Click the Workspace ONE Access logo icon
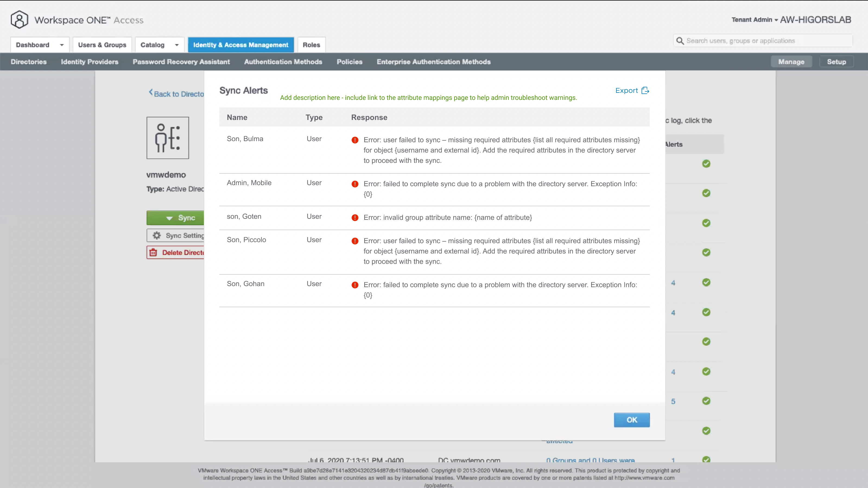 pyautogui.click(x=19, y=20)
